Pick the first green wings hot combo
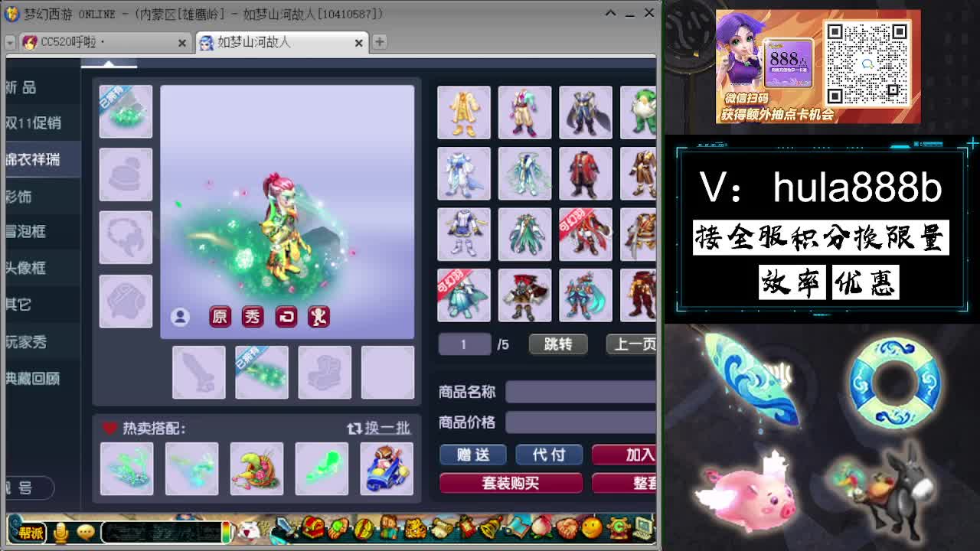The width and height of the screenshot is (980, 551). pos(127,469)
